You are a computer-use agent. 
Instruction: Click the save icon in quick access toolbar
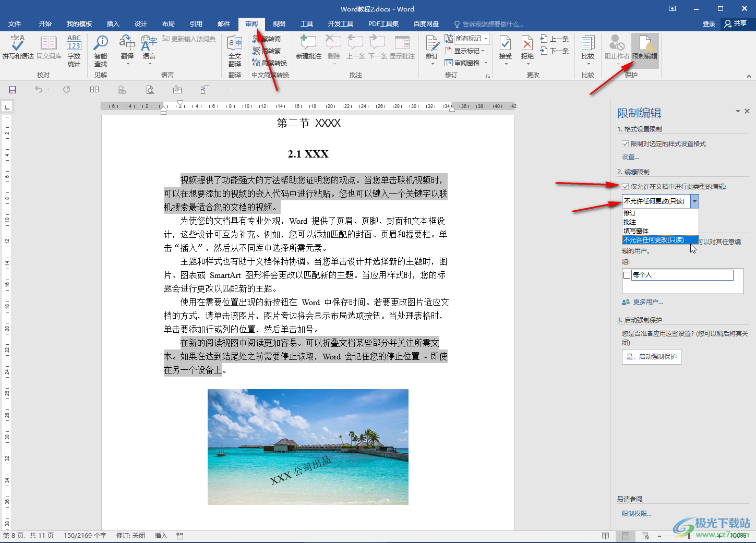point(13,90)
